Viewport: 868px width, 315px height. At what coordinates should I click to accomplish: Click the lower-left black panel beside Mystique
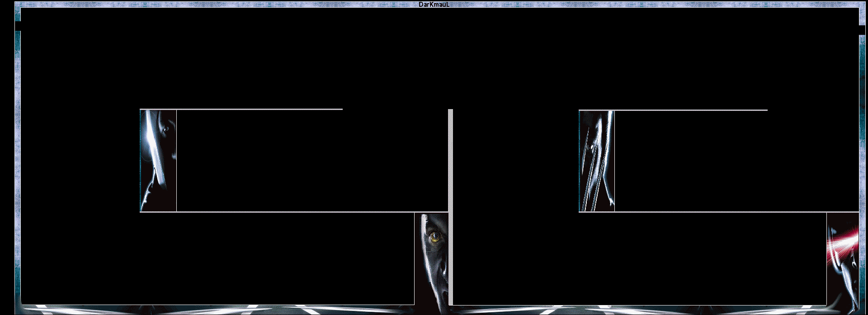(x=217, y=259)
